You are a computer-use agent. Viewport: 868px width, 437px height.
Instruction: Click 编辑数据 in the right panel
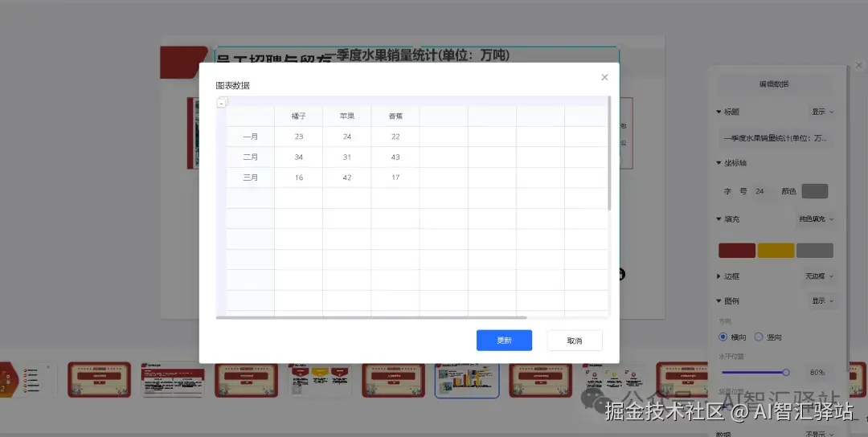(x=774, y=84)
